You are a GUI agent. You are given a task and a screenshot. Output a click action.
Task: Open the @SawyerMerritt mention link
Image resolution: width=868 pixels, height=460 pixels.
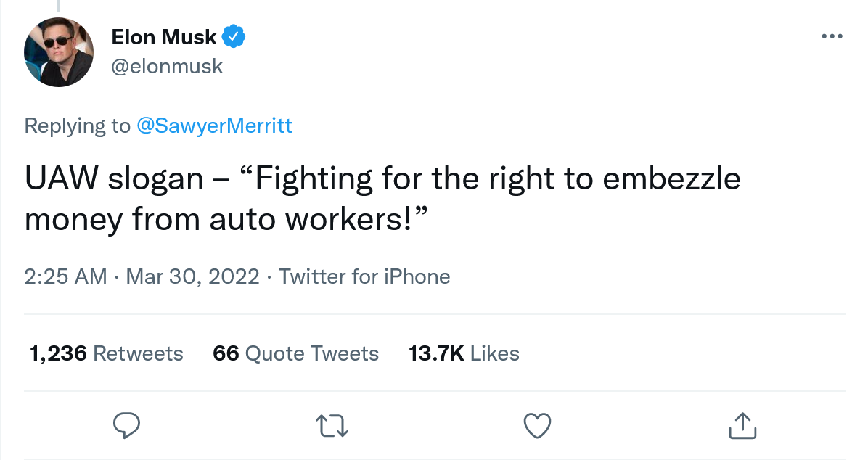[x=214, y=126]
